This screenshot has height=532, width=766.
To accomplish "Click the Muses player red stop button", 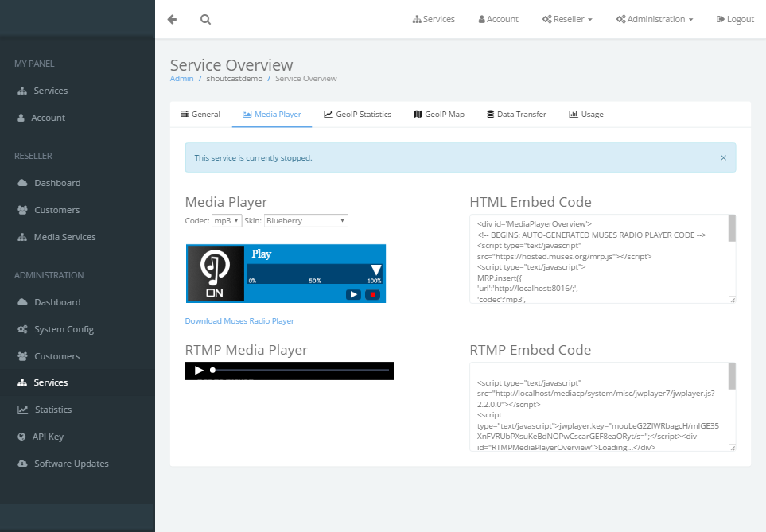I will 372,294.
